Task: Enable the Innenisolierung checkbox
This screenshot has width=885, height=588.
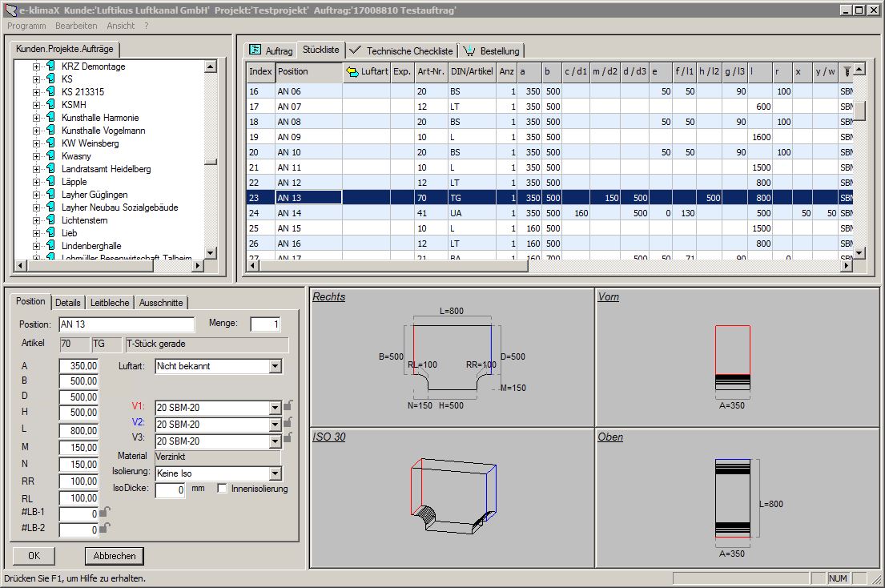Action: coord(222,489)
